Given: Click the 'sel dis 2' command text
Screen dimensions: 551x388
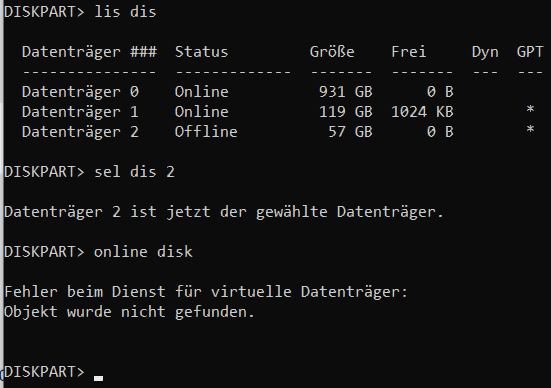Looking at the screenshot, I should 134,172.
